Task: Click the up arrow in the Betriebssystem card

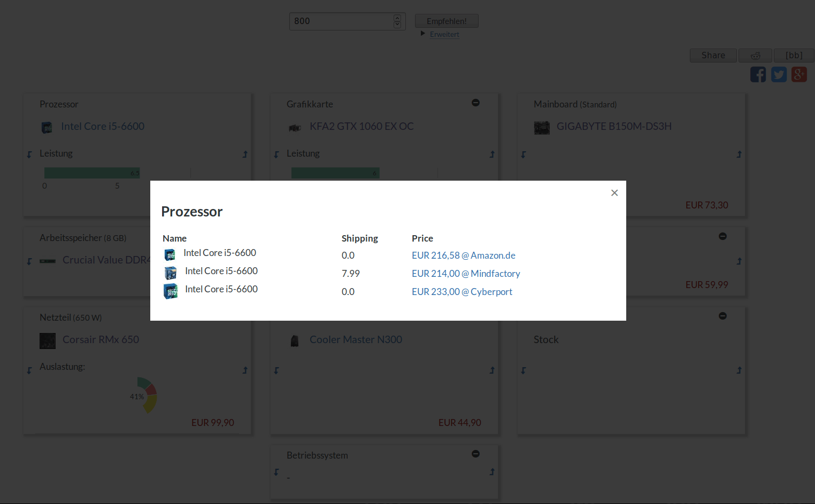Action: [x=492, y=472]
